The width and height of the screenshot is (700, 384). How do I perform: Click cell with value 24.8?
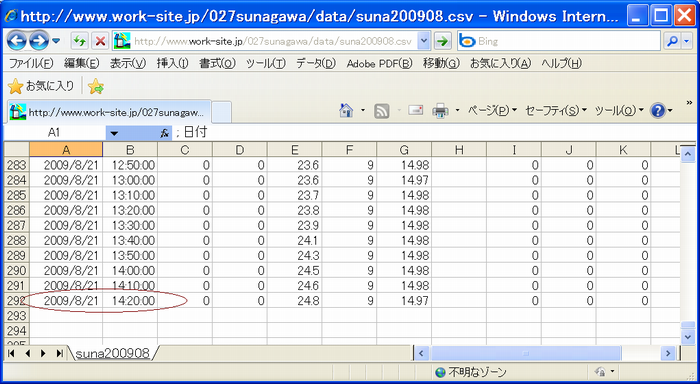[x=295, y=301]
